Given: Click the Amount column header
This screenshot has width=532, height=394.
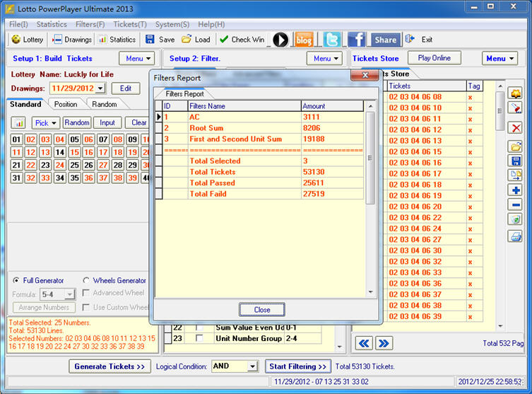Looking at the screenshot, I should click(332, 106).
